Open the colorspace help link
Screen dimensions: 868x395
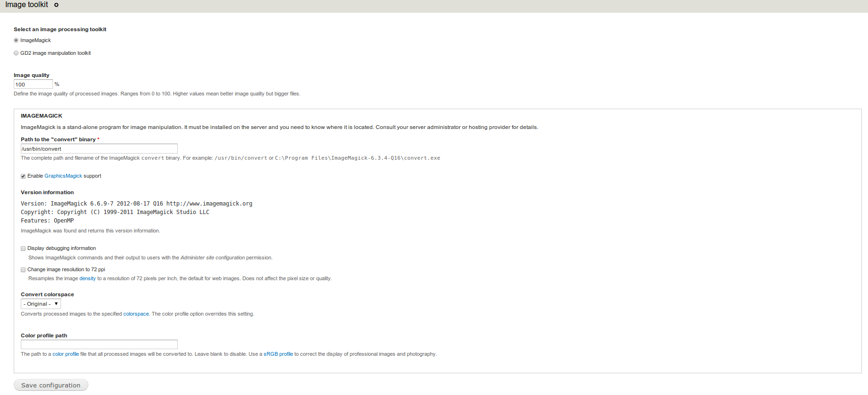[136, 314]
